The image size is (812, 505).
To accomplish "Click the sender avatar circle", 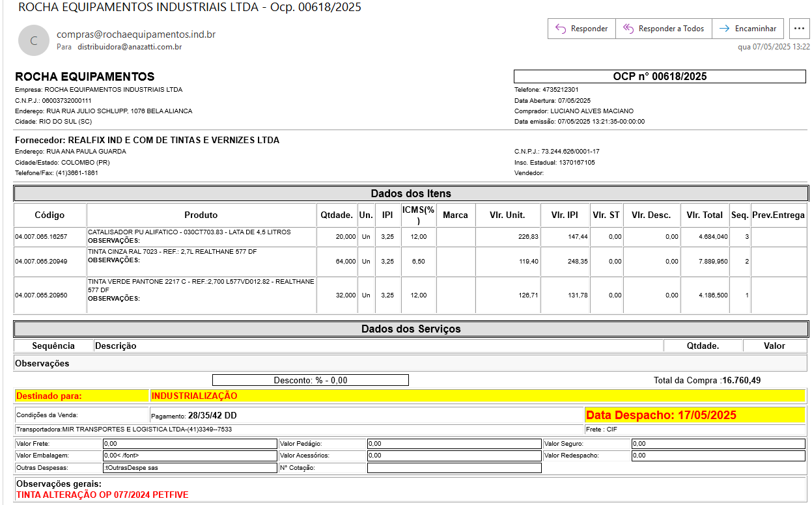I will click(x=34, y=40).
